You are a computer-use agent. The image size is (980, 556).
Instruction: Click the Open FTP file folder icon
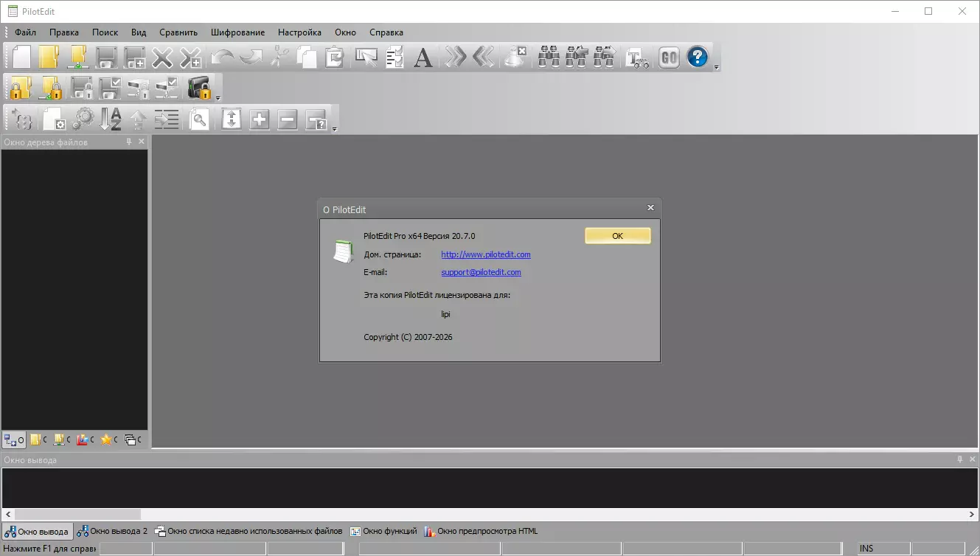coord(77,57)
